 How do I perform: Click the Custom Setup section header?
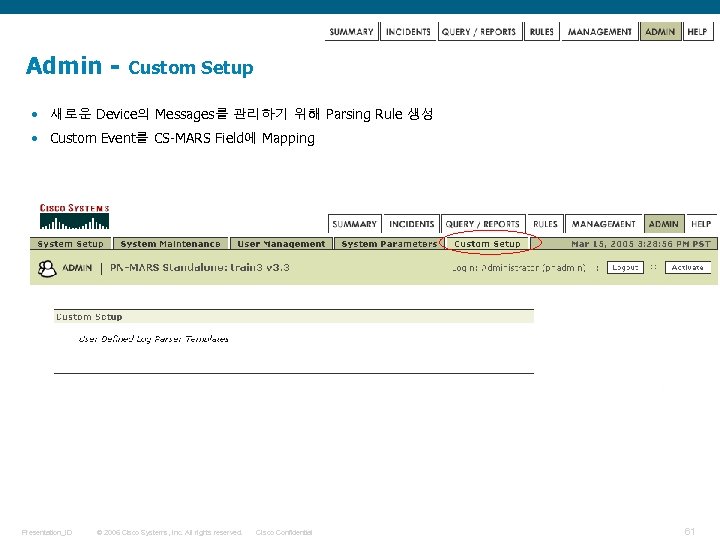coord(294,317)
